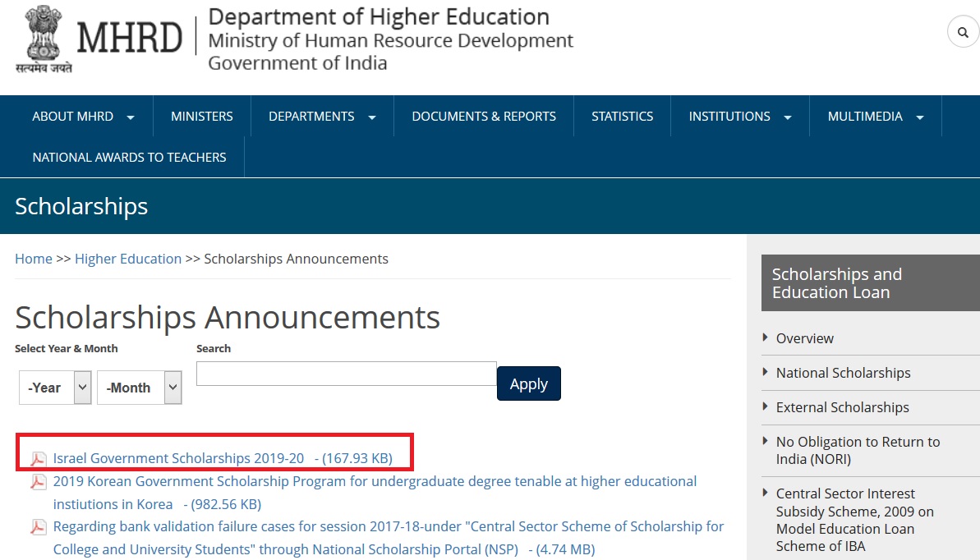Open the Month dropdown

click(140, 388)
